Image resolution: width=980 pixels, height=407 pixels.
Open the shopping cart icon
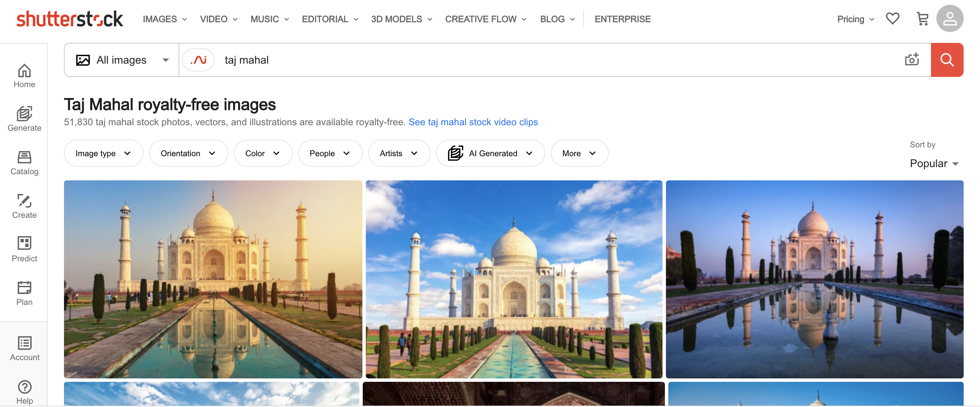point(922,19)
